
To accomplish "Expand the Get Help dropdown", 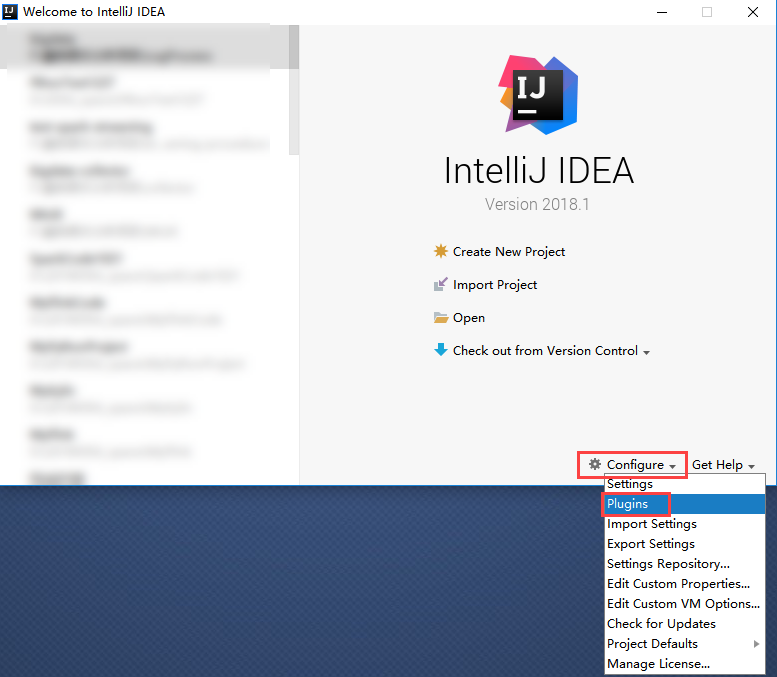I will coord(723,465).
